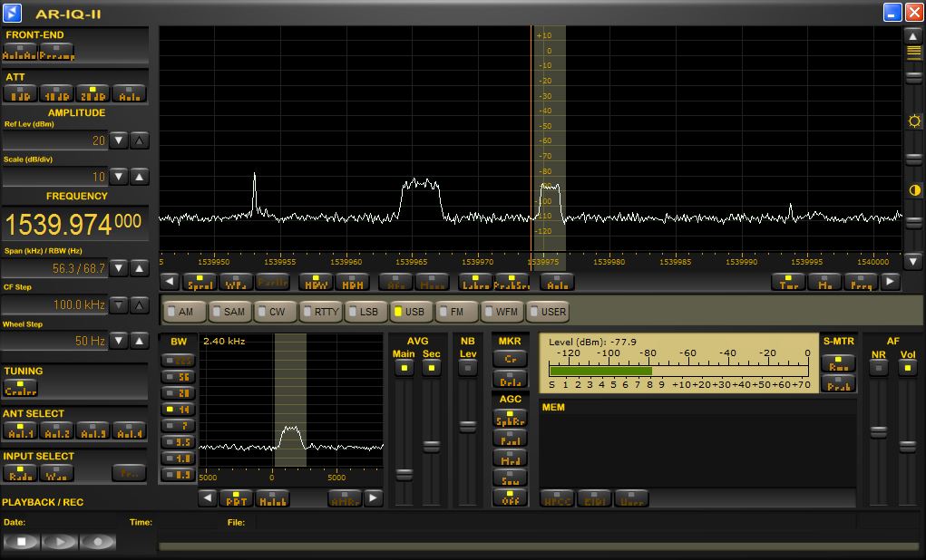The image size is (926, 560).
Task: Select Radio under INPUT SELECT
Action: (x=21, y=473)
